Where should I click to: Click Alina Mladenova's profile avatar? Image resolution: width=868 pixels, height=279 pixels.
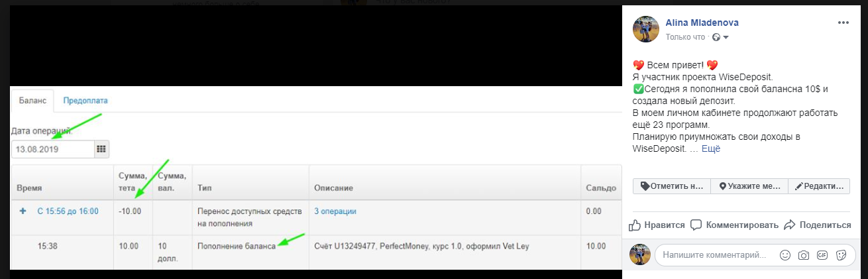646,29
